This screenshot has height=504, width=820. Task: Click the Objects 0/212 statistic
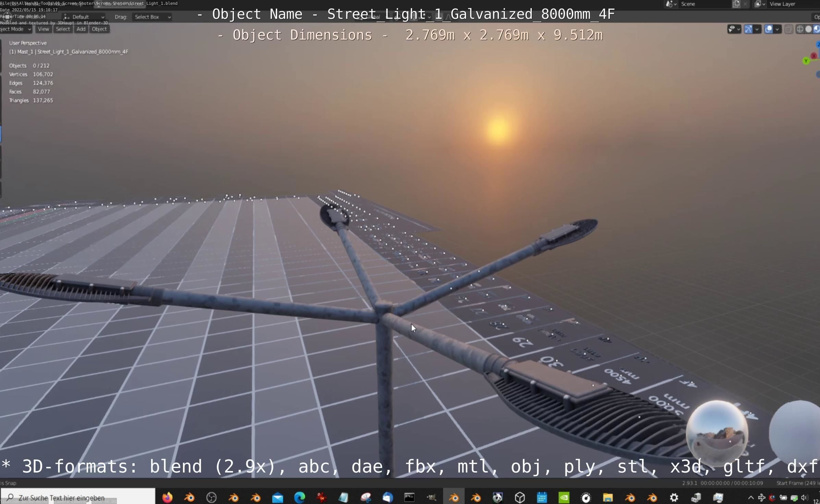coord(29,65)
